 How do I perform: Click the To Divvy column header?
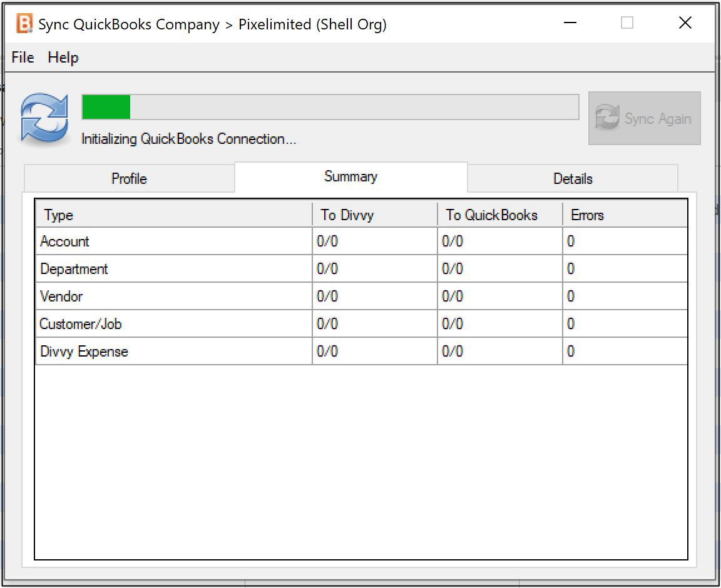coord(347,215)
